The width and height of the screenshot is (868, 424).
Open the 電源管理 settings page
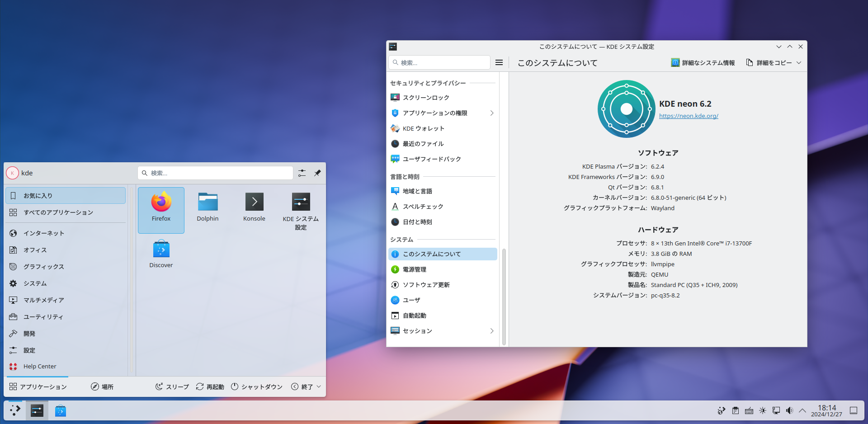[x=415, y=269]
